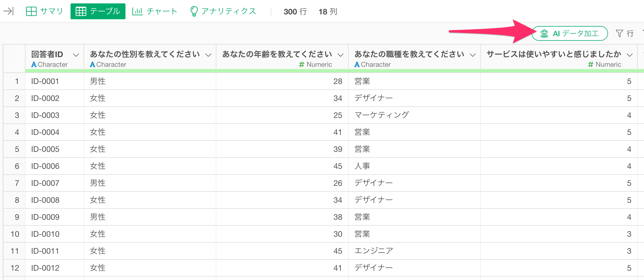644x280 pixels.
Task: Click the Character type icon under 回答者ID
Action: pos(34,64)
